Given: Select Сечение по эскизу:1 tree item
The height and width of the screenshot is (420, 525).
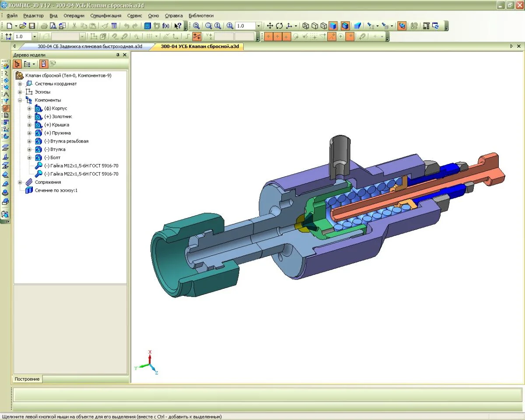Looking at the screenshot, I should pyautogui.click(x=56, y=190).
